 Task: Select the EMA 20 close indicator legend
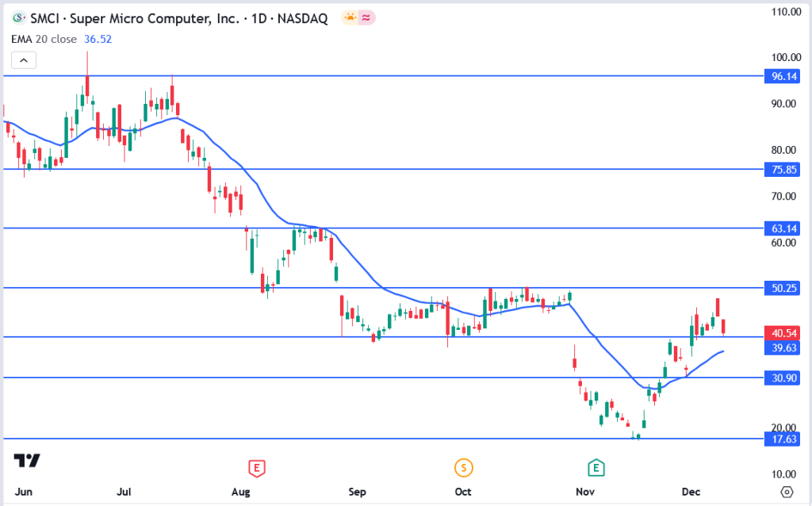click(x=44, y=37)
